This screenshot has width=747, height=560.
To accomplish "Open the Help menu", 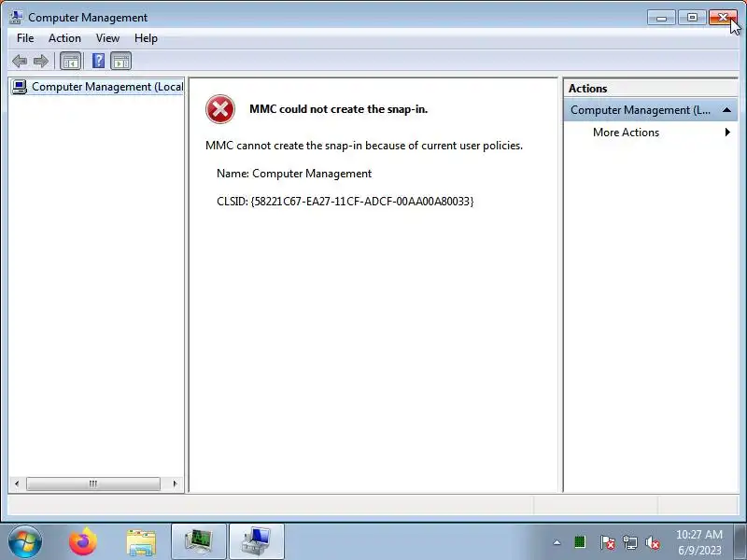I will pyautogui.click(x=146, y=38).
